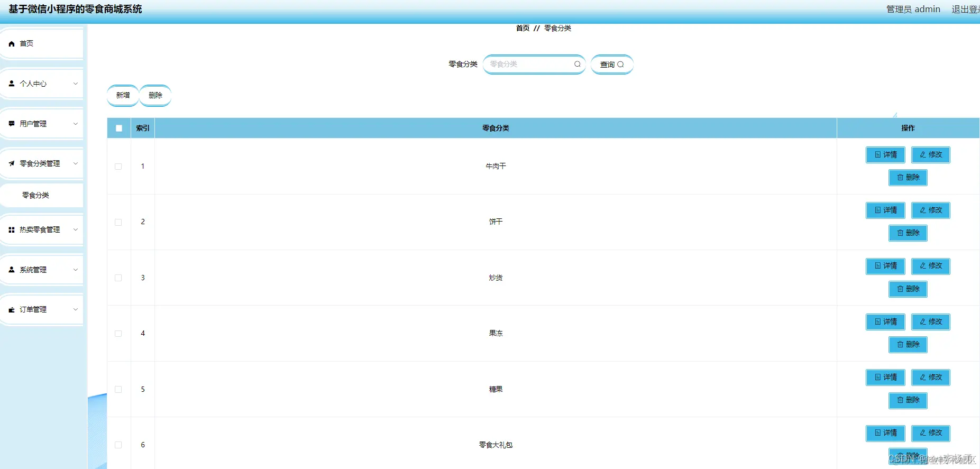Expand the 系统管理 menu chevron
Screen dimensions: 980x469
pos(76,270)
